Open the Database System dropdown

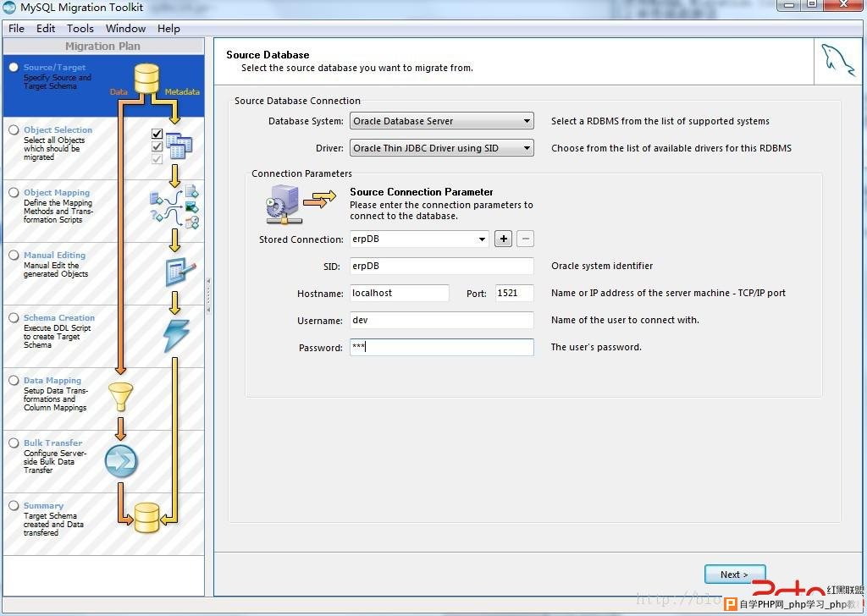[x=442, y=121]
